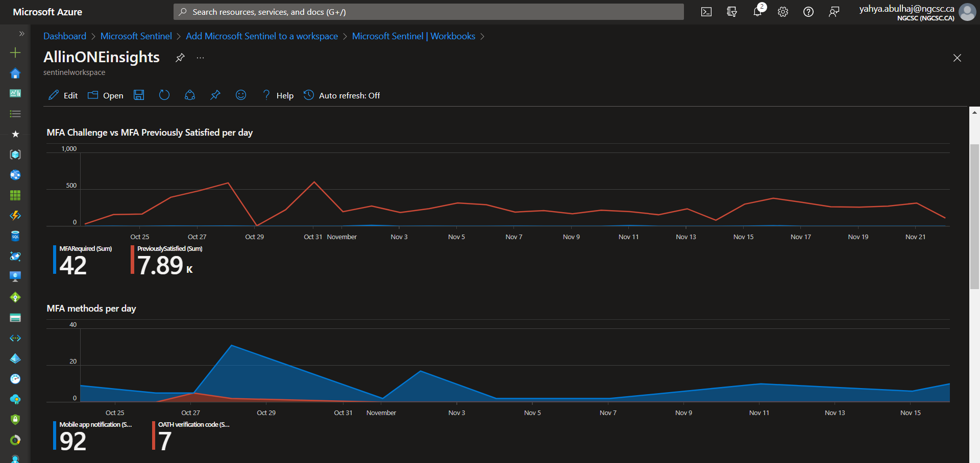Viewport: 980px width, 463px height.
Task: Open the Dashboard breadcrumb link
Action: (65, 36)
